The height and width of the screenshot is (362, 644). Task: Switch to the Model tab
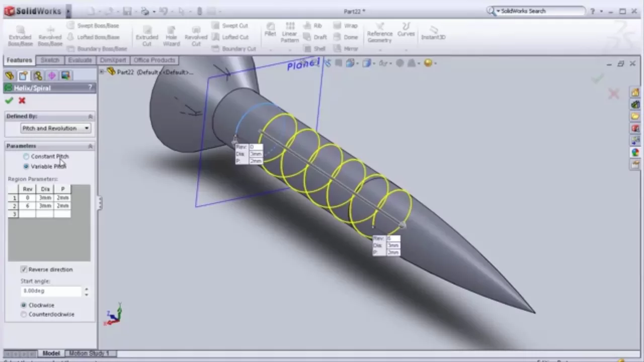pos(51,353)
